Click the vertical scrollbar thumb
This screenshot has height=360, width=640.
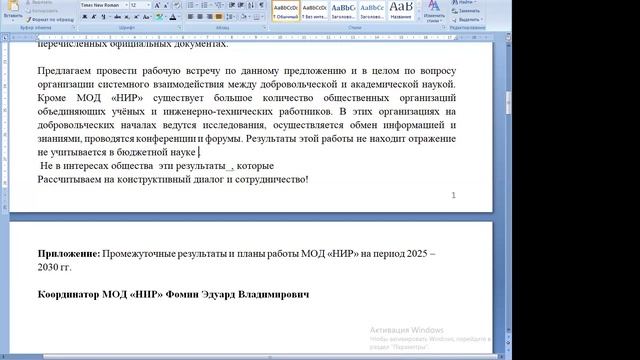click(x=508, y=102)
